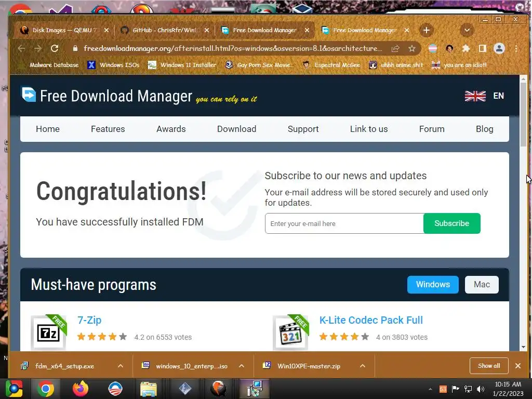Select the Windows programs toggle
Viewport: 532px width, 399px height.
433,284
